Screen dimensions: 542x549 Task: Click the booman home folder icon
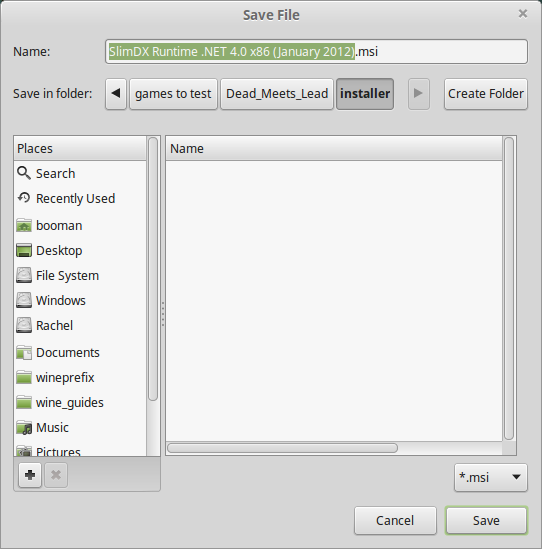click(x=24, y=225)
